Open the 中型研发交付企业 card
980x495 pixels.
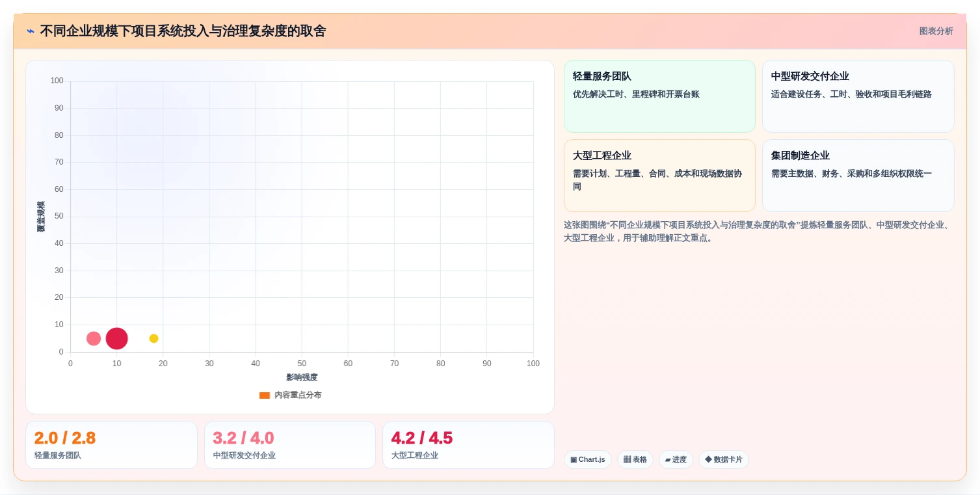click(858, 96)
